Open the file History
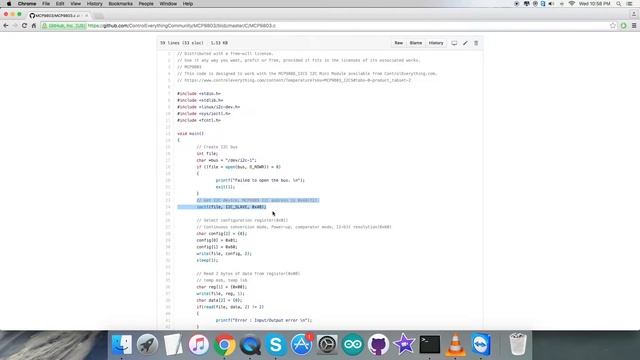Screen dimensions: 640x360 click(436, 43)
